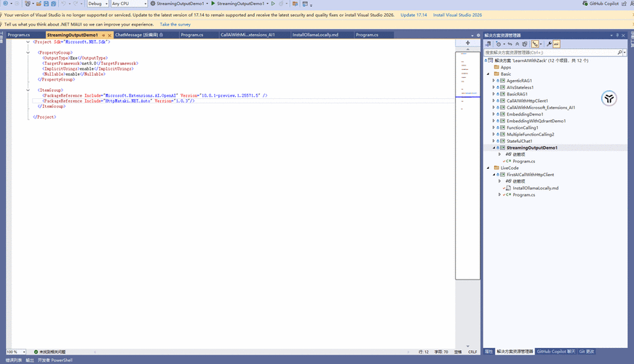Viewport: 634px width, 364px height.
Task: Click the editor minimap scroll thumb
Action: pyautogui.click(x=468, y=165)
